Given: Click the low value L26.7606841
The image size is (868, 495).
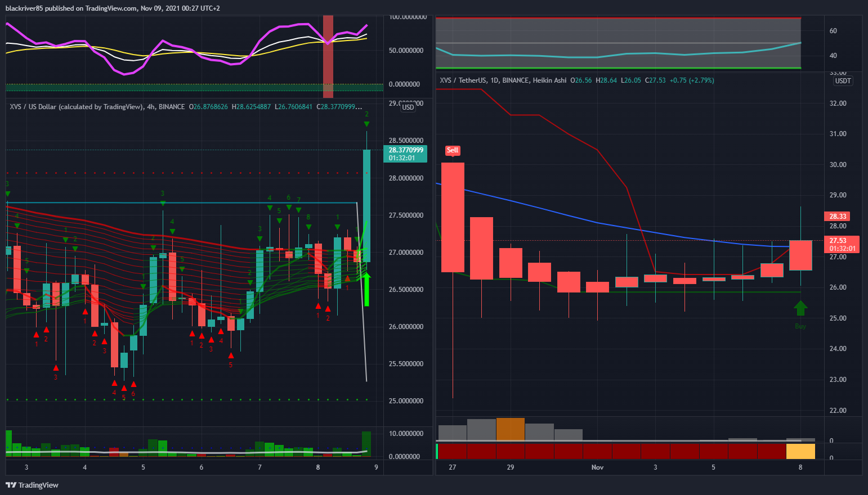Looking at the screenshot, I should [x=293, y=107].
